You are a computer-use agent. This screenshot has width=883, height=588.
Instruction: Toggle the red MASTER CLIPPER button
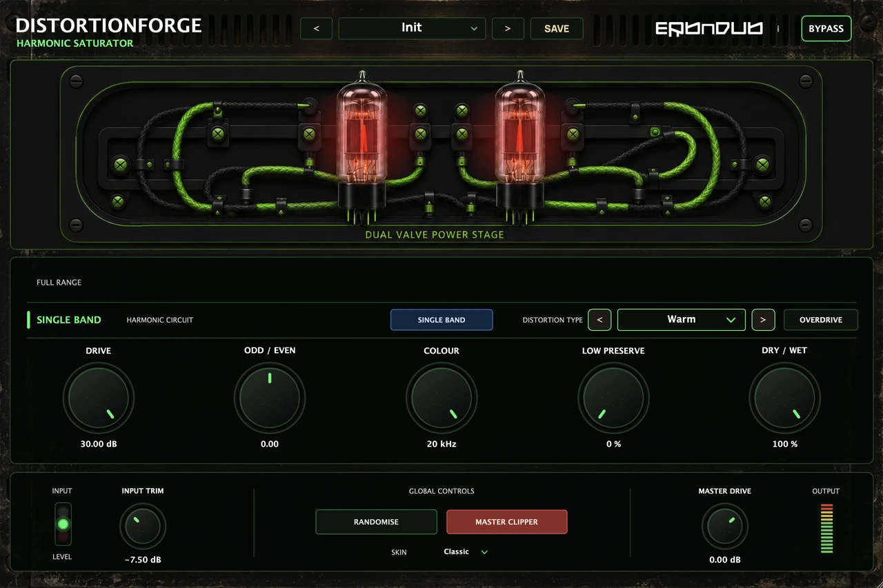pos(507,522)
